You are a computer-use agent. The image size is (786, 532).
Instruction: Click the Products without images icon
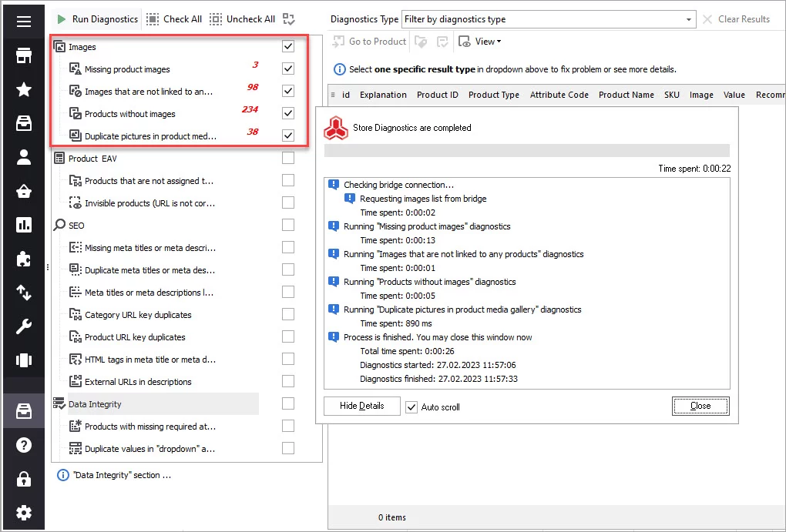(x=76, y=113)
